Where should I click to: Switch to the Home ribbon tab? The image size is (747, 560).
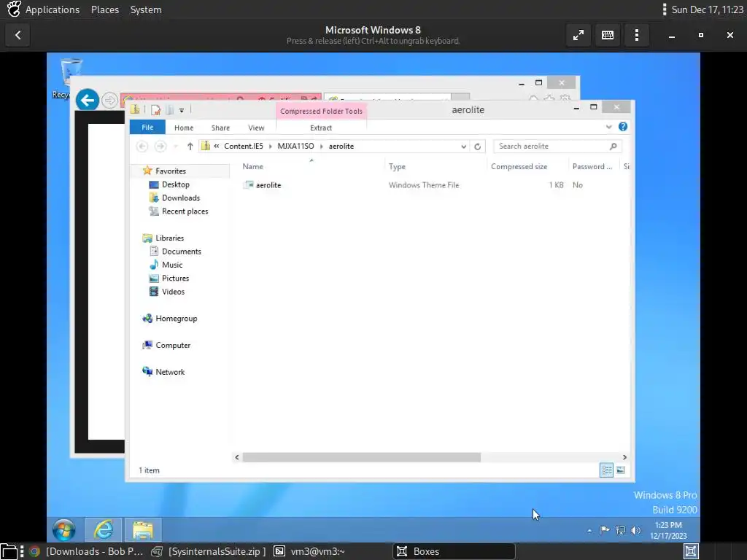[184, 128]
